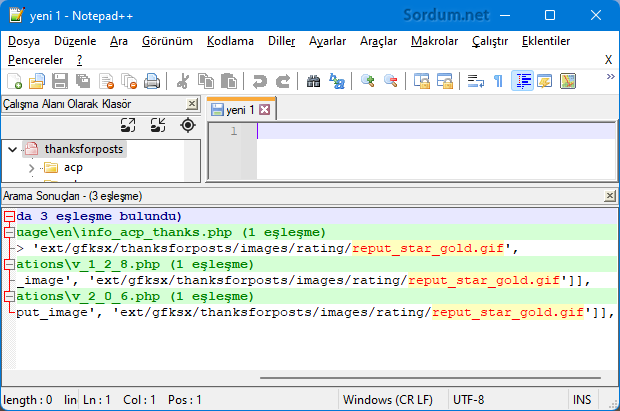The height and width of the screenshot is (411, 620).
Task: Collapse the thanksforposts root folder
Action: coord(12,150)
